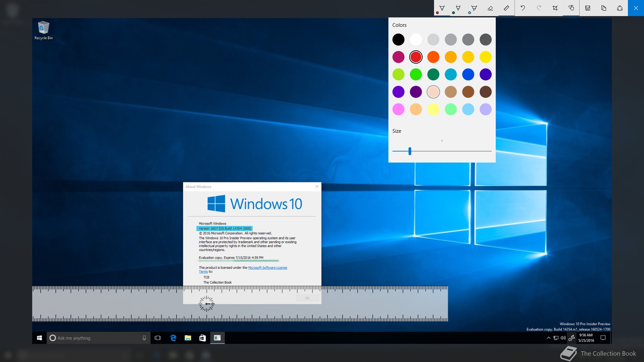This screenshot has width=644, height=362.
Task: Activate the crop tool
Action: pos(555,8)
